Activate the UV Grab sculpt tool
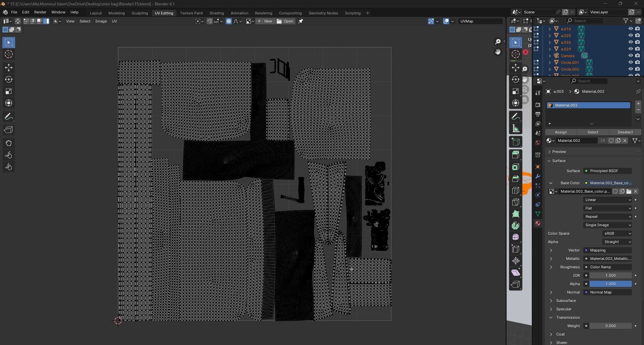Image resolution: width=644 pixels, height=345 pixels. (9, 143)
